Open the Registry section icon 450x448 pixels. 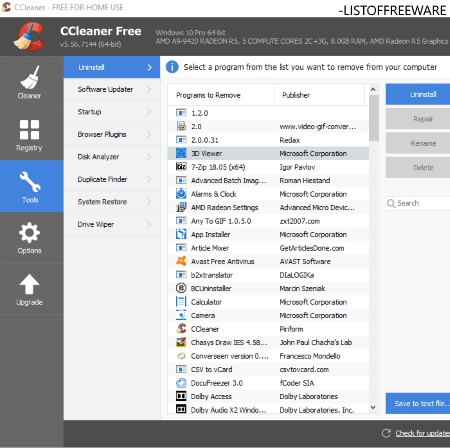pyautogui.click(x=29, y=130)
